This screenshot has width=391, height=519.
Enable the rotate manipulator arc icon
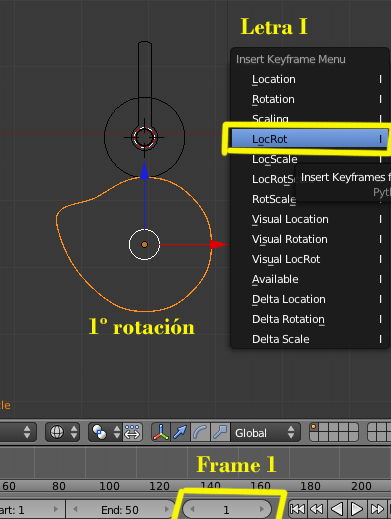(200, 432)
